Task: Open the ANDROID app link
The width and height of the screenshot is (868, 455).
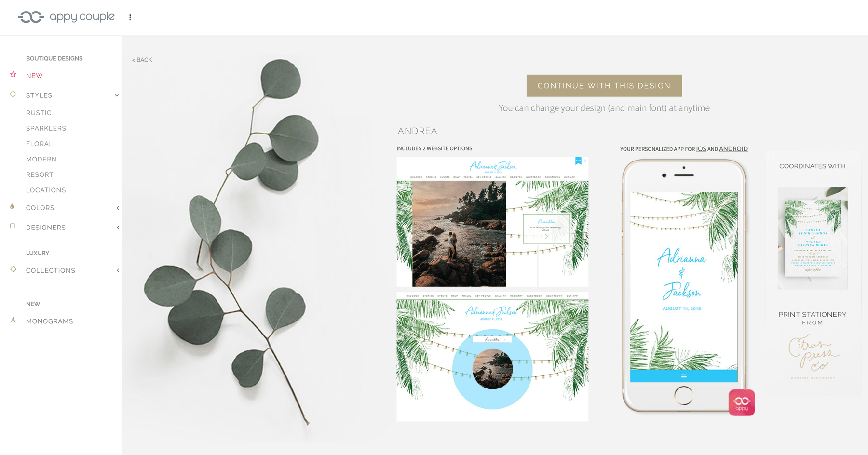Action: click(733, 149)
